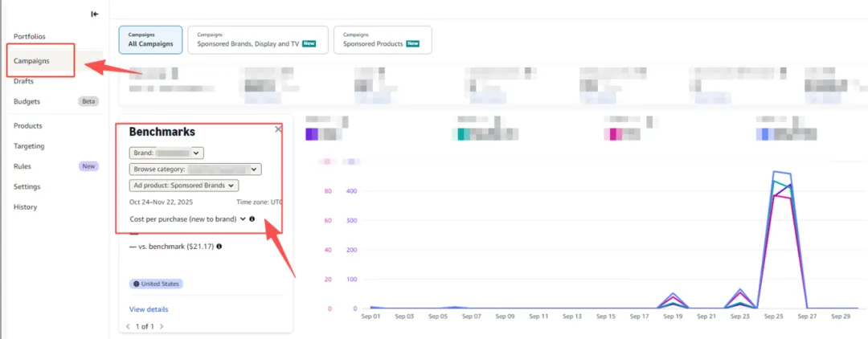The image size is (868, 339).
Task: Click info icon next to vs. benchmark
Action: coord(219,246)
